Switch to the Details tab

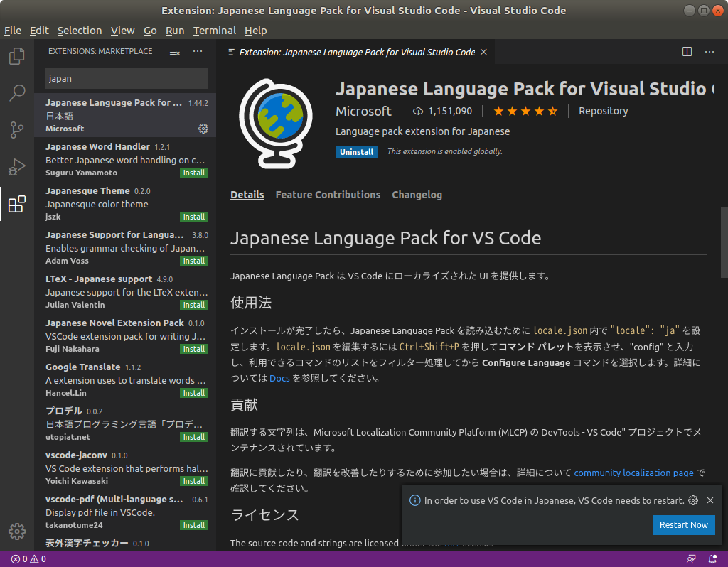pos(247,195)
